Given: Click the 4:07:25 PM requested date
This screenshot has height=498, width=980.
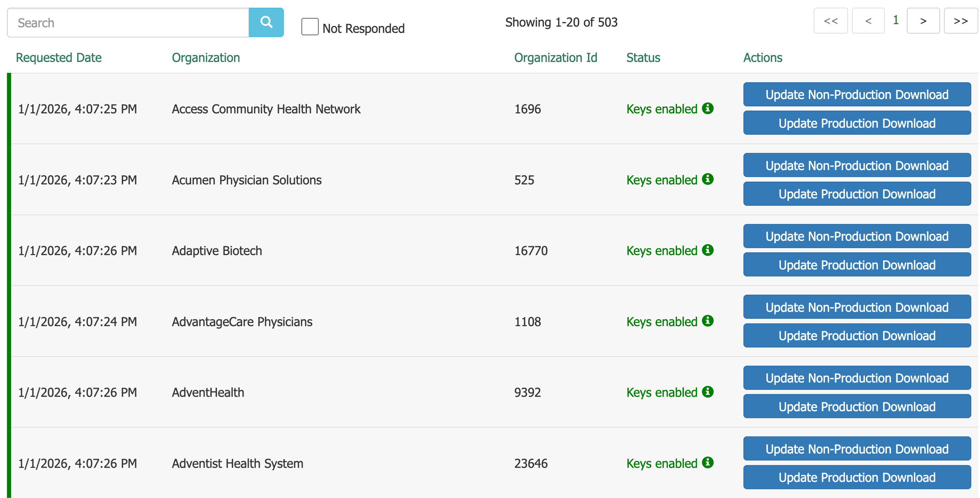Looking at the screenshot, I should 78,109.
